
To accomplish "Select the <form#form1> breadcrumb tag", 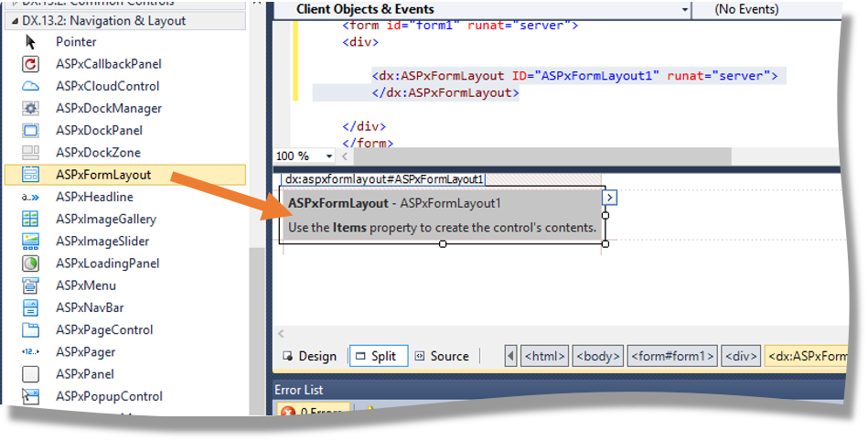I will click(672, 356).
